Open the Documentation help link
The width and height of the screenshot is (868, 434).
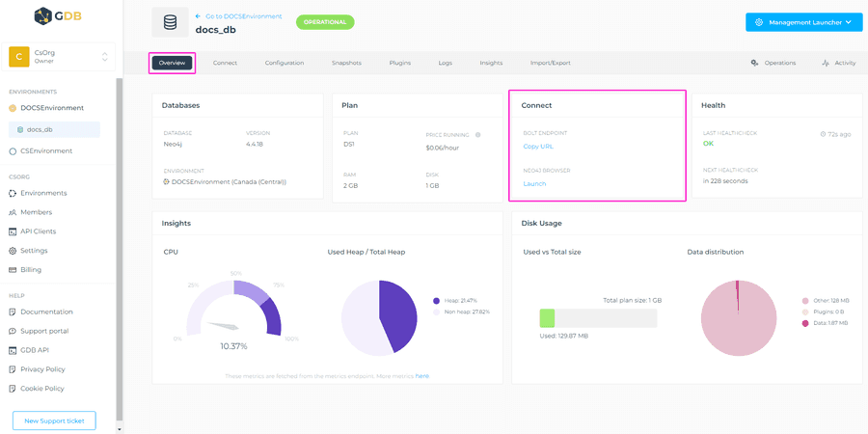(46, 312)
